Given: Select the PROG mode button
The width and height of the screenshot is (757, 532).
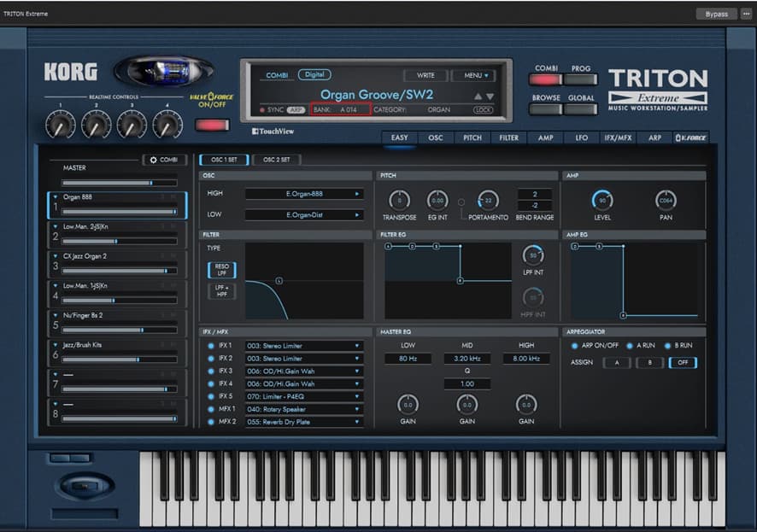Looking at the screenshot, I should (x=581, y=79).
